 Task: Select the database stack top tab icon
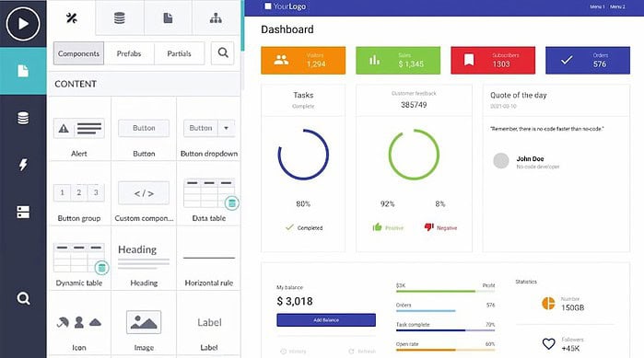[120, 18]
